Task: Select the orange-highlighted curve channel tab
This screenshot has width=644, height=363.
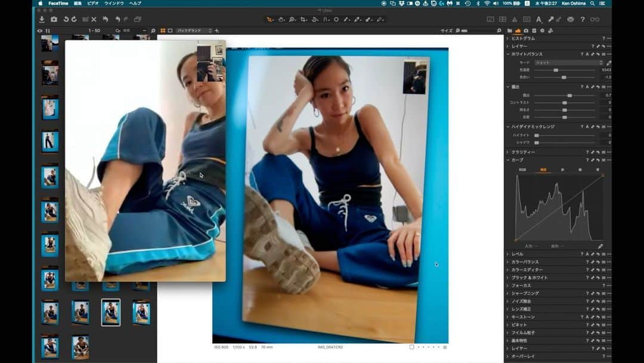Action: coord(543,170)
